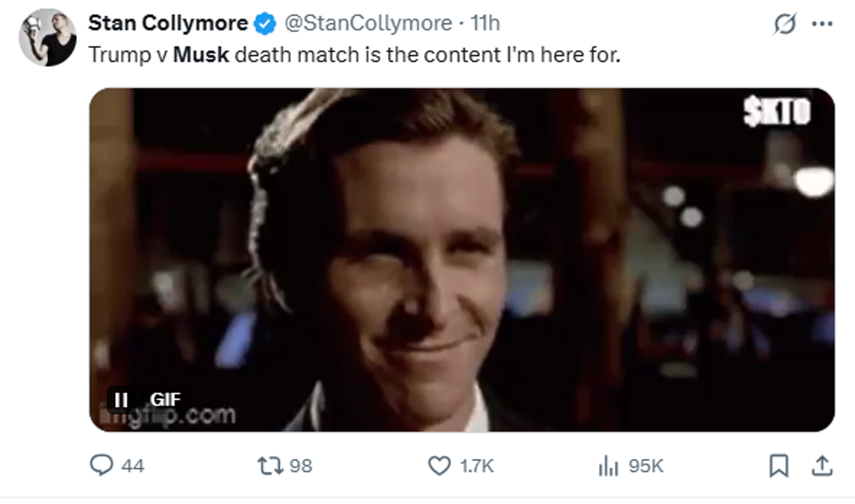Like the tweet with the heart icon
The width and height of the screenshot is (855, 504).
coord(439,465)
